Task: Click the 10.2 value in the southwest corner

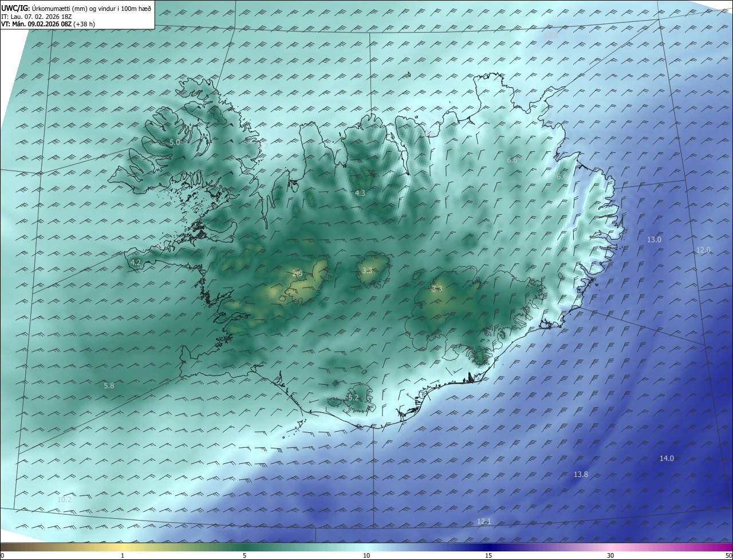Action: point(65,500)
